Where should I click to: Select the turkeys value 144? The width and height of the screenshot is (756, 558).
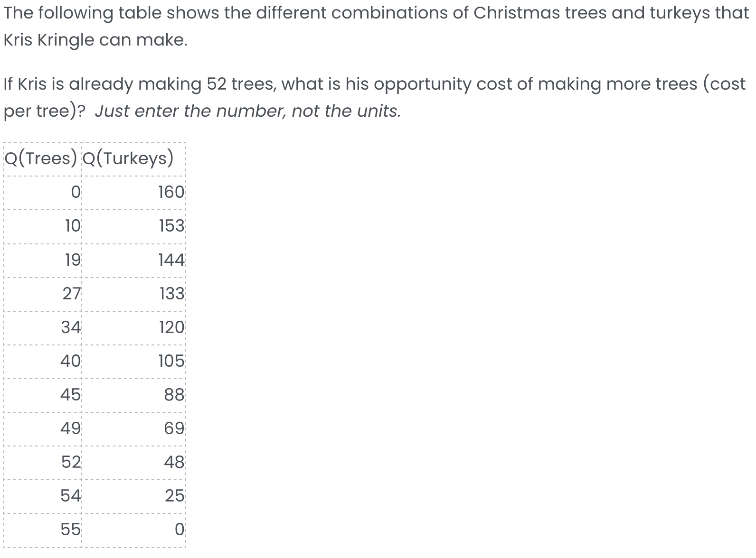pos(171,260)
